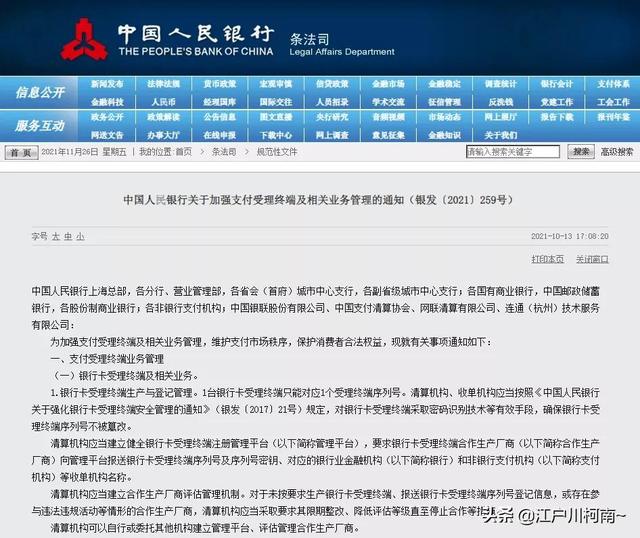
Task: Click the subheading （一）银行卡受理终端及相关业务。
Action: (x=125, y=376)
